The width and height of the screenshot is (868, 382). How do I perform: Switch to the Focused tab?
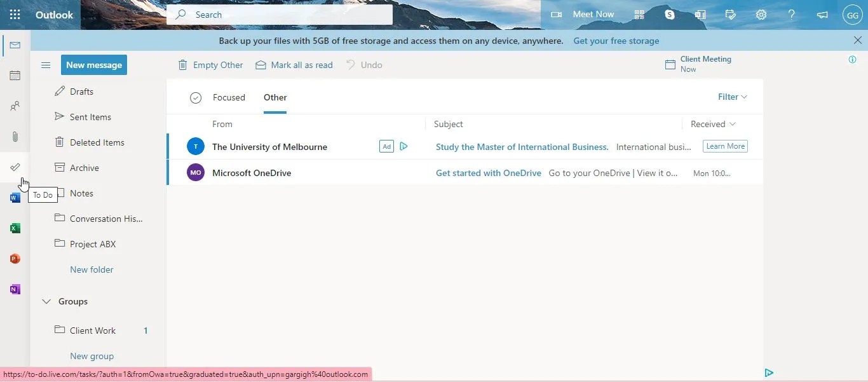pyautogui.click(x=229, y=97)
